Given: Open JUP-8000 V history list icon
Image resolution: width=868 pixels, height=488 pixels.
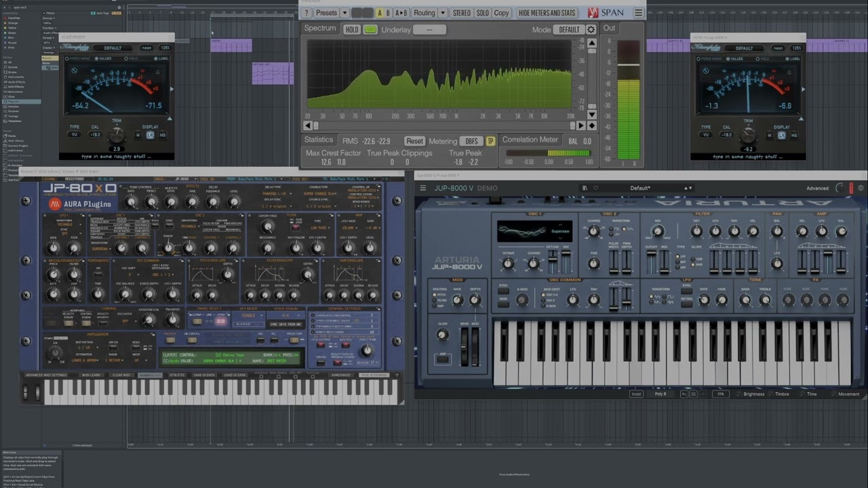Looking at the screenshot, I should pos(693,394).
